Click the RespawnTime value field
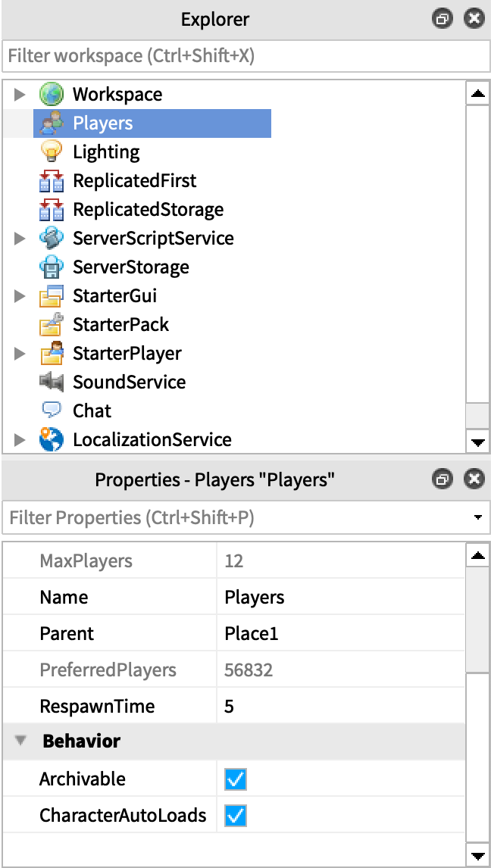The image size is (491, 868). click(341, 707)
